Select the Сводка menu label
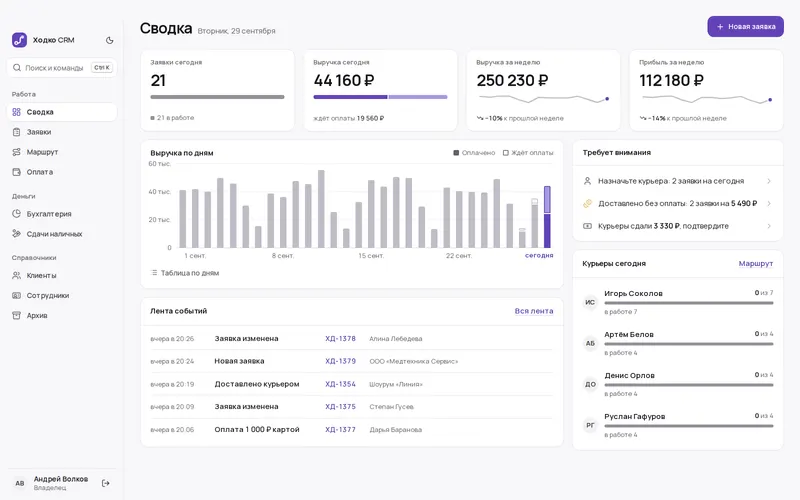Image resolution: width=800 pixels, height=500 pixels. (x=40, y=112)
